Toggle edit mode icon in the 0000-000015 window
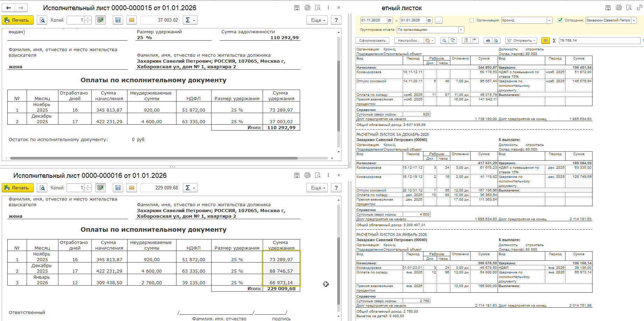The image size is (644, 321). tap(101, 20)
